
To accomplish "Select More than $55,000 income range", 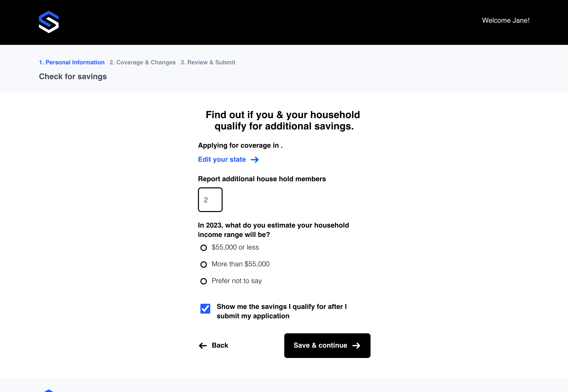I will (x=203, y=264).
